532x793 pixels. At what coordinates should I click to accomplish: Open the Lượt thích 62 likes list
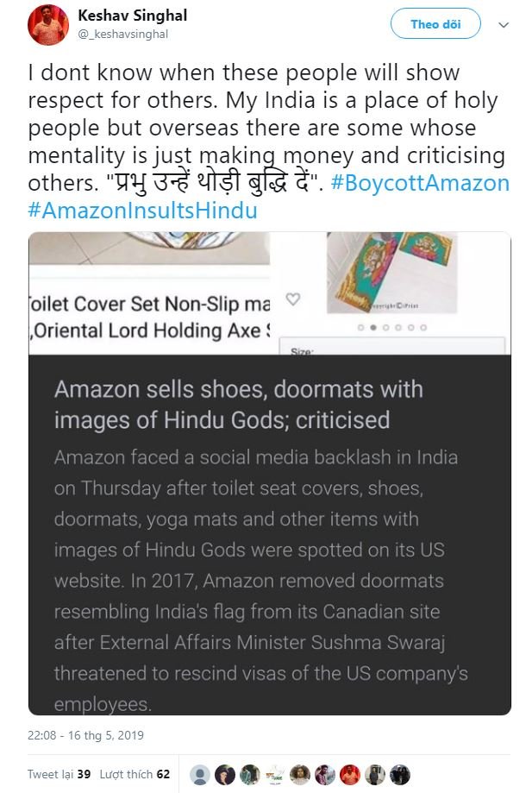(x=135, y=774)
